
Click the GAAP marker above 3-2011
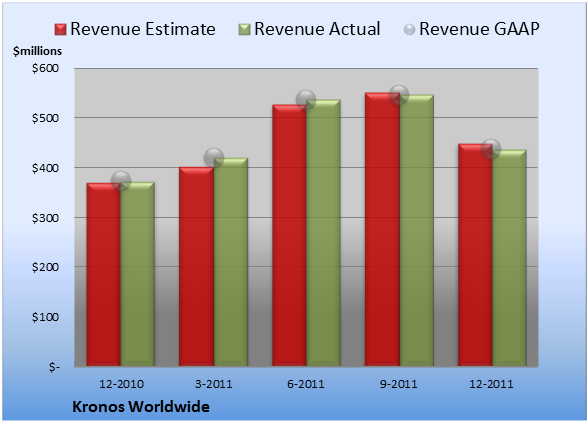click(x=214, y=158)
